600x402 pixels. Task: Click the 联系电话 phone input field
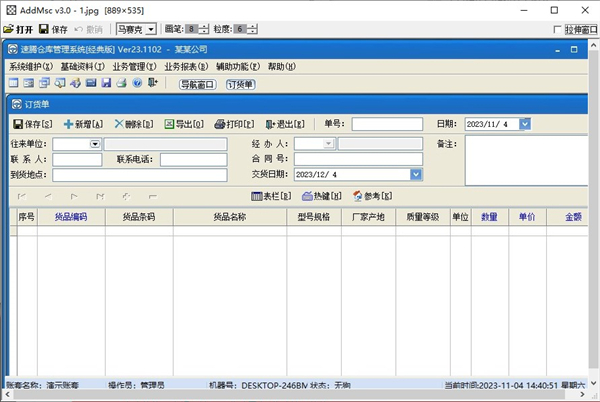point(194,159)
